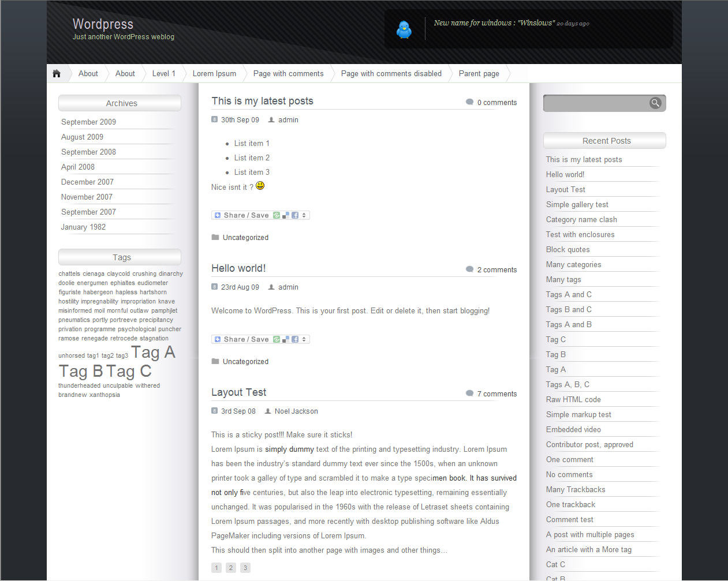
Task: Click the search magnifier icon
Action: click(x=655, y=103)
